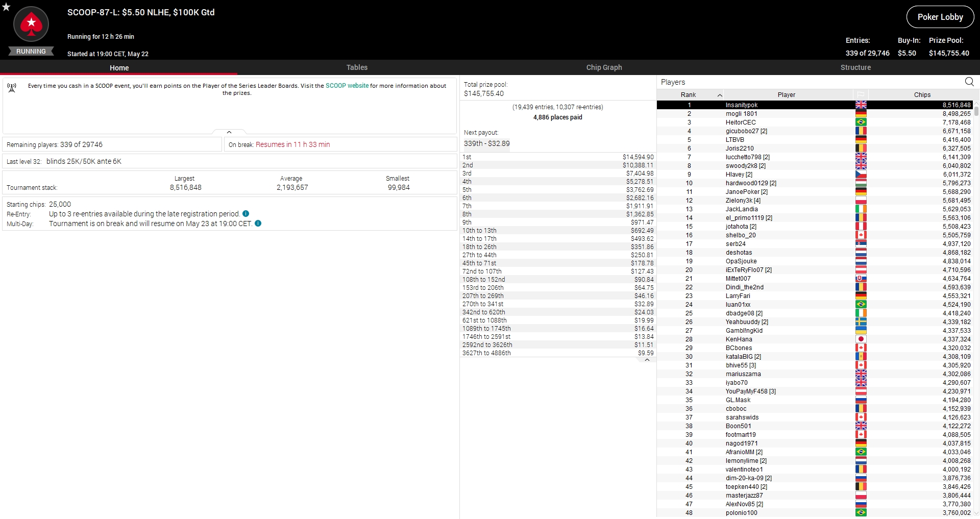
Task: Click the Hungary flag for hardwood0129
Action: (861, 183)
